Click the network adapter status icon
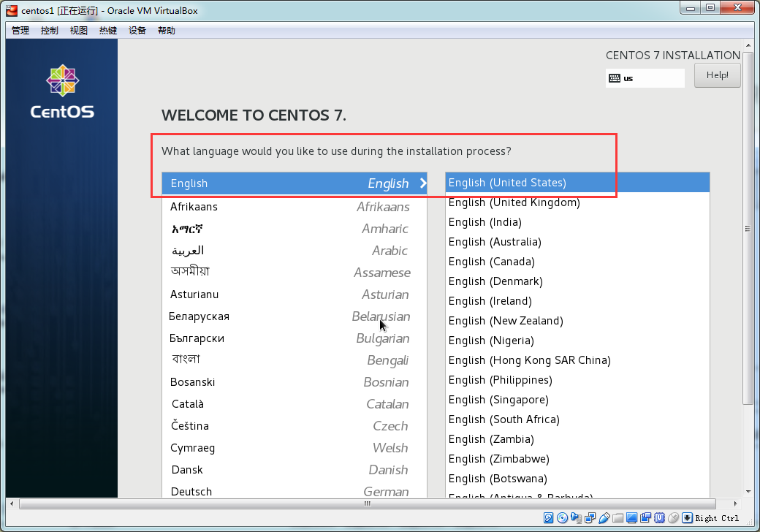760x532 pixels. coord(590,518)
